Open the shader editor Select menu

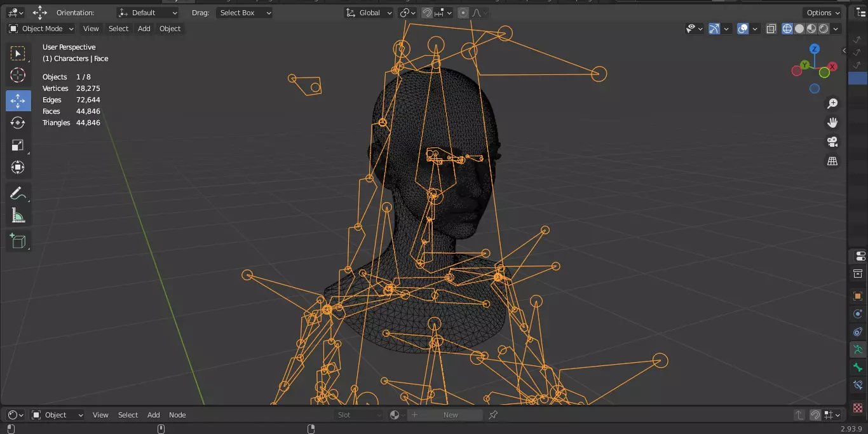[128, 415]
